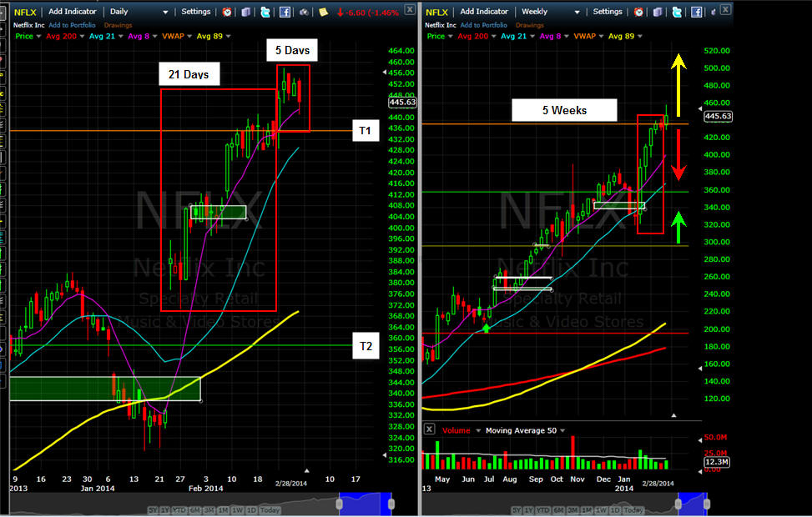Select the 1W range in the Daily chart
Viewport: 812px width, 517px height.
point(237,510)
